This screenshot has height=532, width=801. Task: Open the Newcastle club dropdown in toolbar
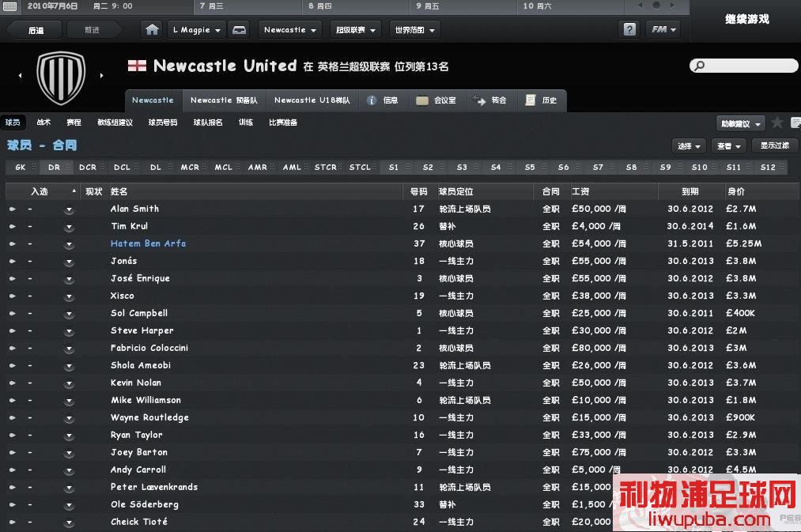[x=289, y=29]
